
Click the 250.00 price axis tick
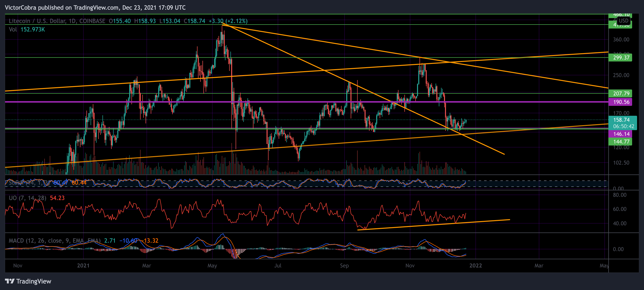pyautogui.click(x=621, y=75)
